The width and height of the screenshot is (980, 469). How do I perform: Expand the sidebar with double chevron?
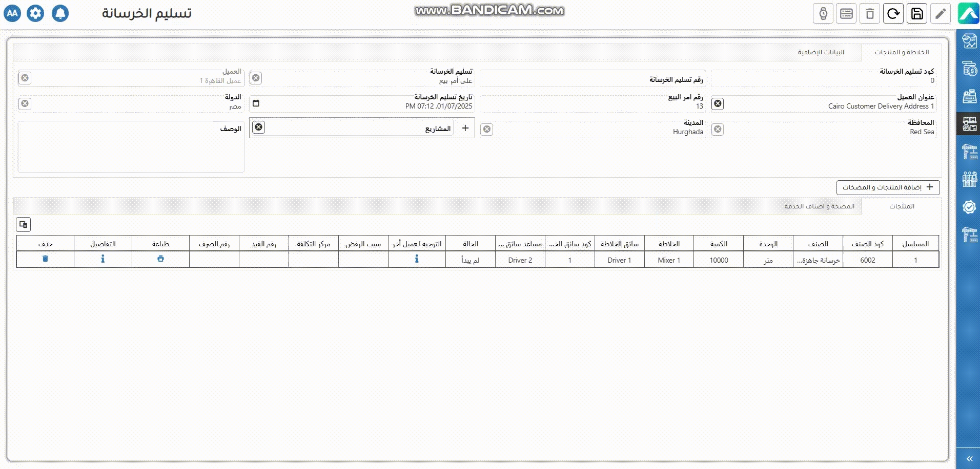[969, 459]
